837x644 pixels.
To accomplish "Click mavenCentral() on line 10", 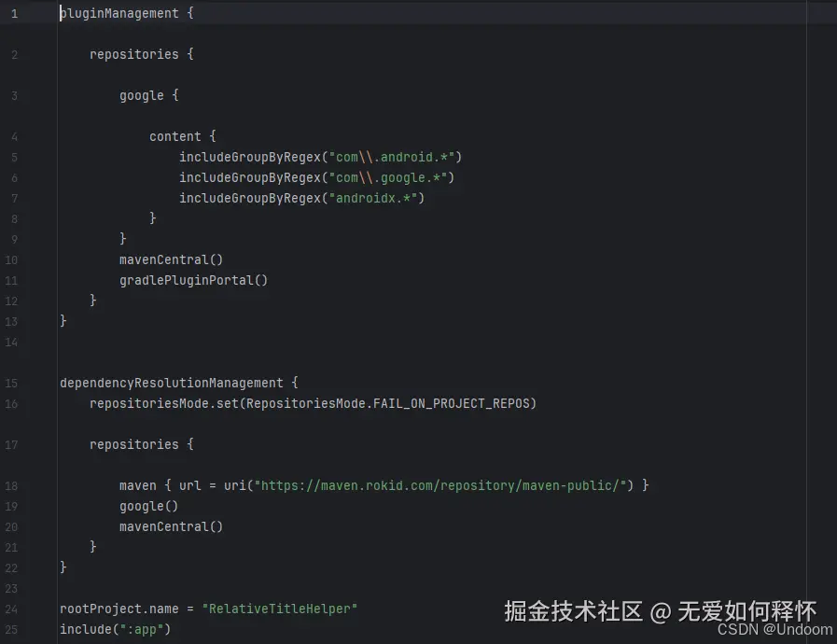I will 171,259.
